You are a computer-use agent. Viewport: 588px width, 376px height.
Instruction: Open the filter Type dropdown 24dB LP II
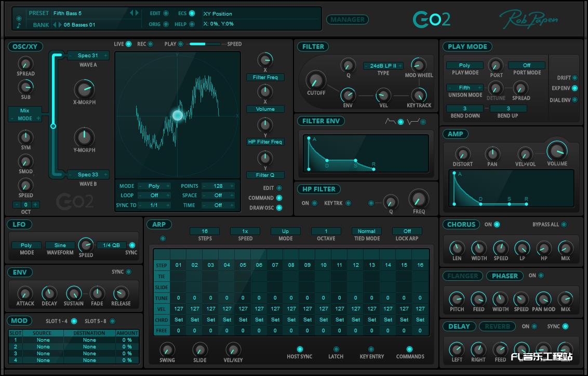tap(383, 66)
